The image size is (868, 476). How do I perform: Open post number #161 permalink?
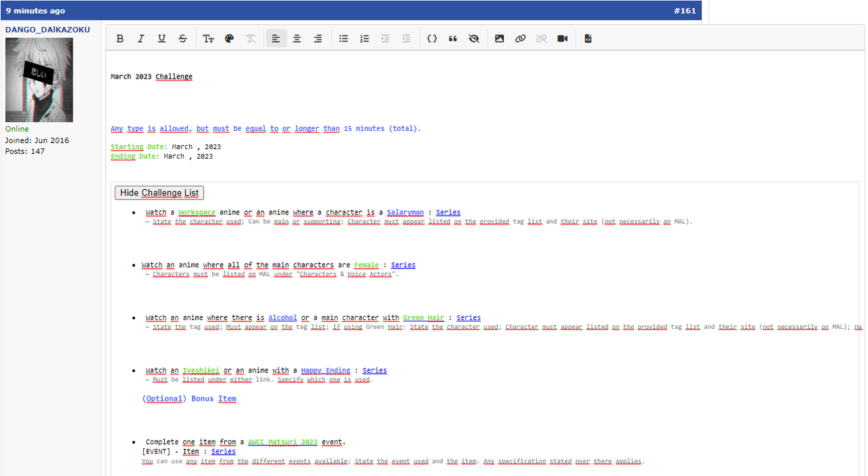click(685, 10)
